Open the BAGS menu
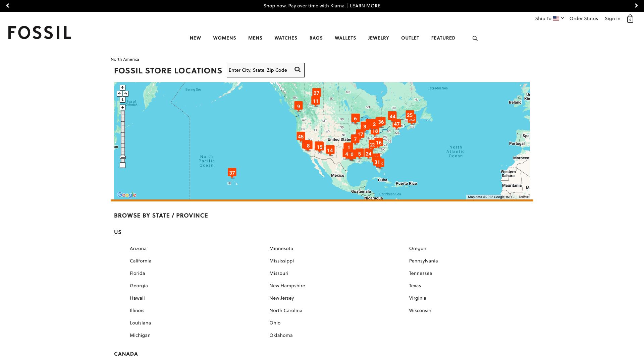The image size is (644, 362). point(316,38)
